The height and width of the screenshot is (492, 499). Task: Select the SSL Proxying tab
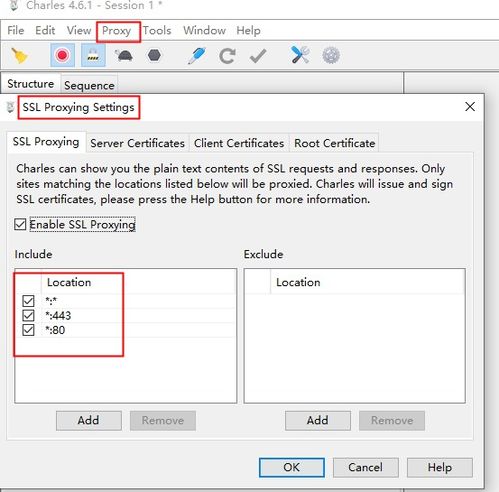pyautogui.click(x=46, y=142)
